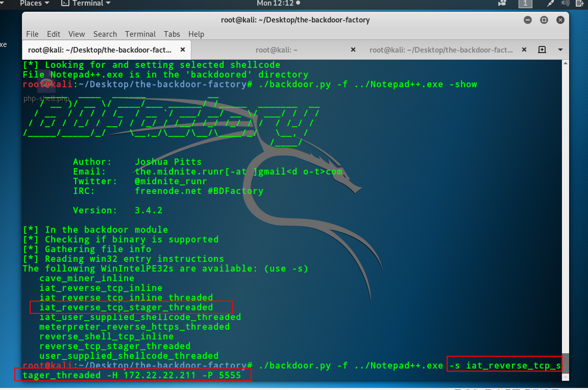The image size is (588, 390).
Task: Click the volume icon in top panel
Action: [x=566, y=4]
